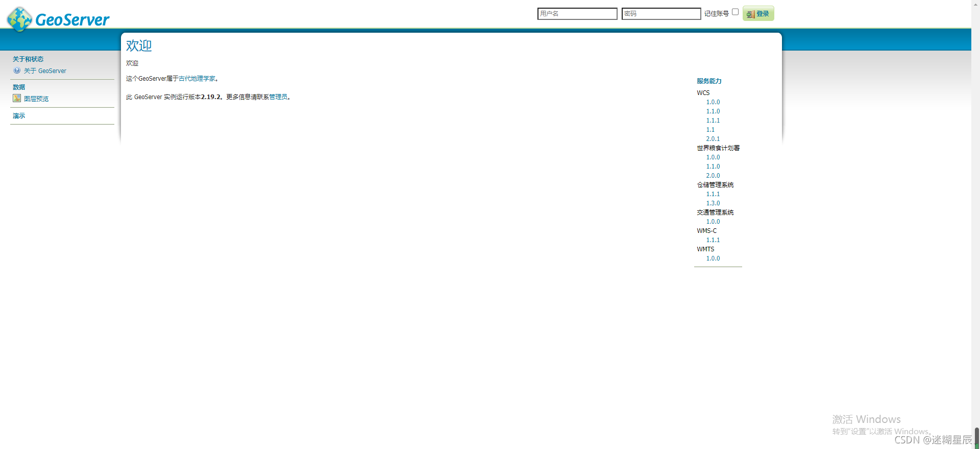Open WCS 1.1.1 capabilities link
This screenshot has height=449, width=980.
tap(713, 121)
